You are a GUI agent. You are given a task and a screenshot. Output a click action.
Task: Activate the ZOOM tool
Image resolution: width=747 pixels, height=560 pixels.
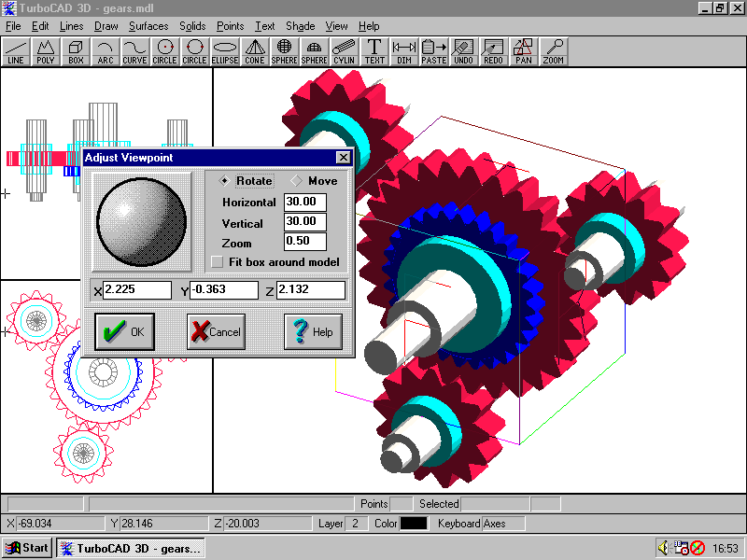553,51
